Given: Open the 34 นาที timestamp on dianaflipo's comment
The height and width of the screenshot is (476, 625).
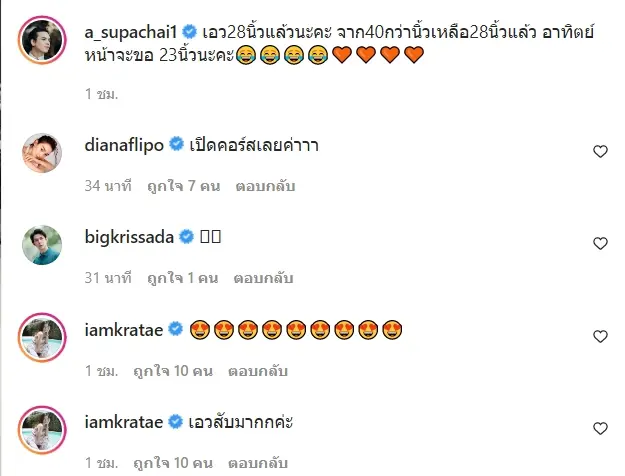Looking at the screenshot, I should pyautogui.click(x=108, y=186).
